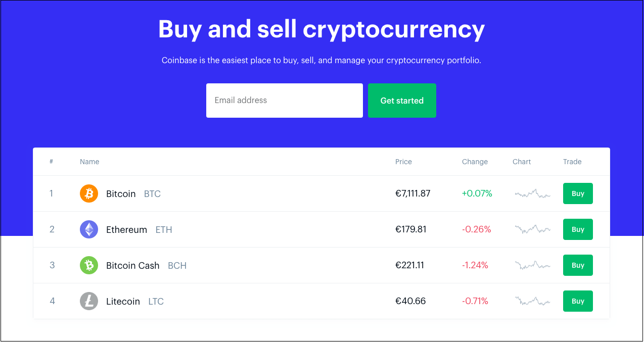Open the Bitcoin Cash name link
Screen dimensions: 644x342
coord(133,265)
